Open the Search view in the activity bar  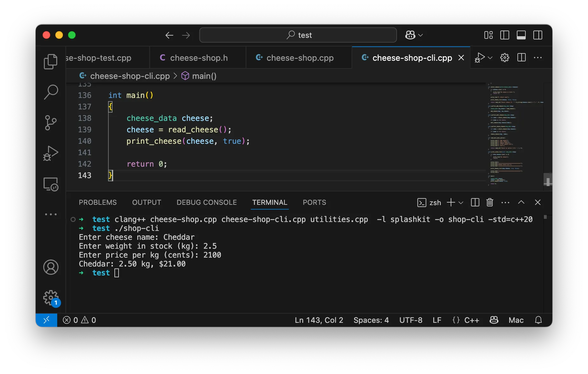tap(51, 92)
